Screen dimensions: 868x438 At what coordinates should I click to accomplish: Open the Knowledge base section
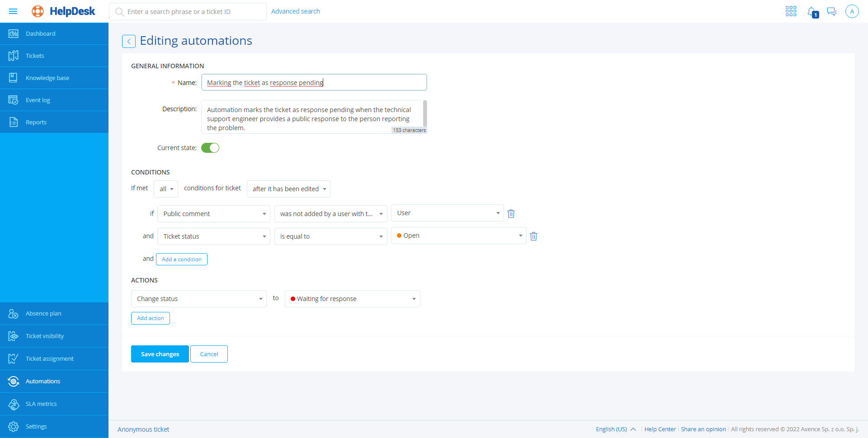point(47,78)
